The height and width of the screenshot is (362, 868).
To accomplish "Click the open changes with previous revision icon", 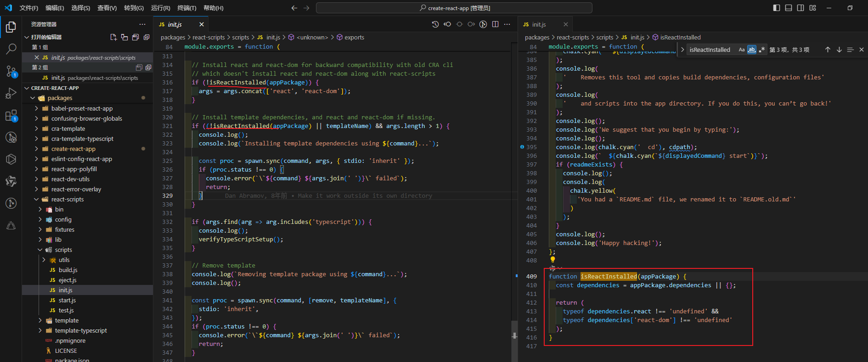I will click(x=447, y=24).
